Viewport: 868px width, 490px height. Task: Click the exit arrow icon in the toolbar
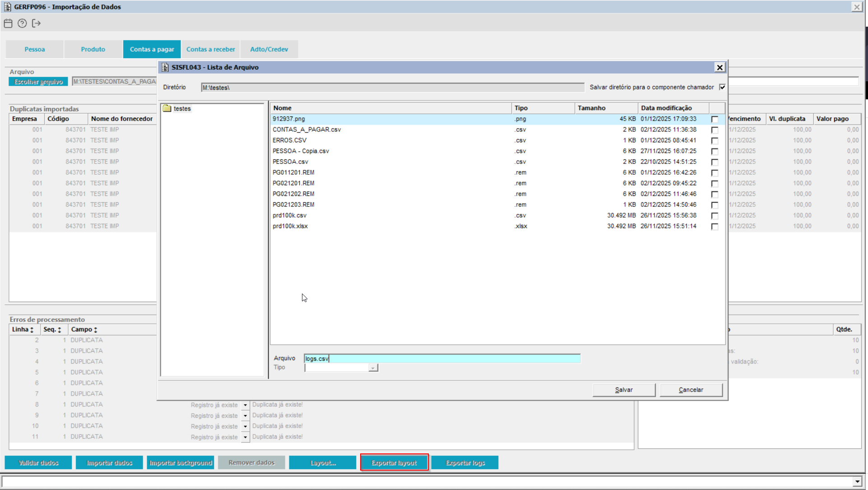tap(37, 23)
